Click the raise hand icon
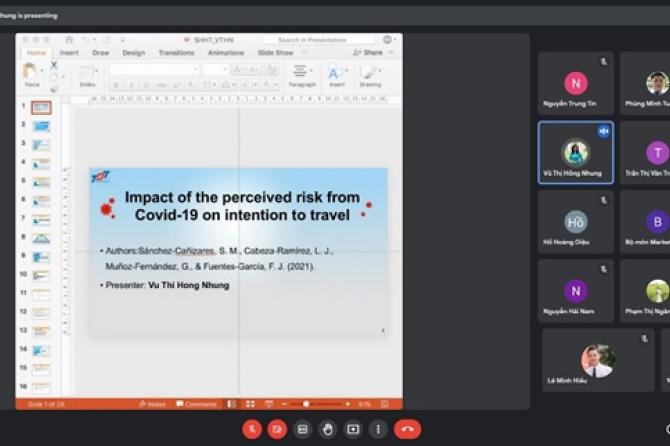Image resolution: width=670 pixels, height=446 pixels. (x=328, y=429)
